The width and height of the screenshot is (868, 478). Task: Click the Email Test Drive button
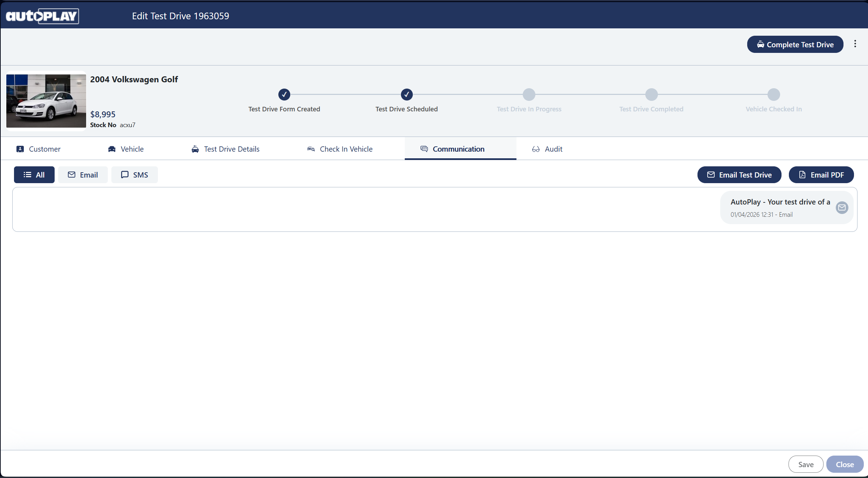coord(739,175)
